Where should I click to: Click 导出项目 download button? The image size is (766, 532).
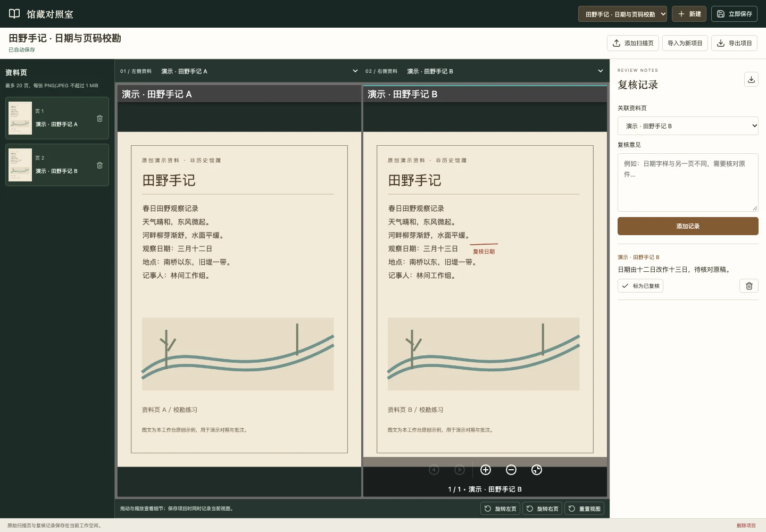tap(734, 43)
